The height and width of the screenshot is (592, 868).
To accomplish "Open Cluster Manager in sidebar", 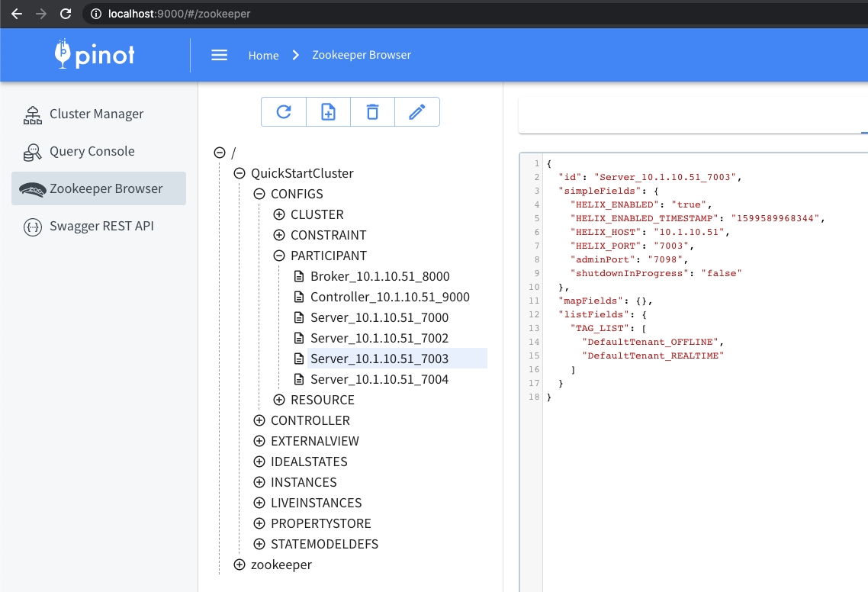I will tap(96, 114).
